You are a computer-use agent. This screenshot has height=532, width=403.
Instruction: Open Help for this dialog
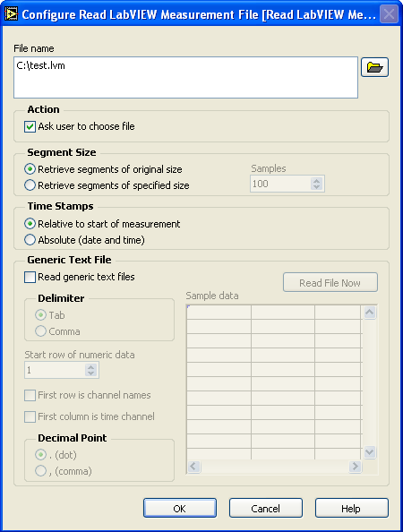351,508
